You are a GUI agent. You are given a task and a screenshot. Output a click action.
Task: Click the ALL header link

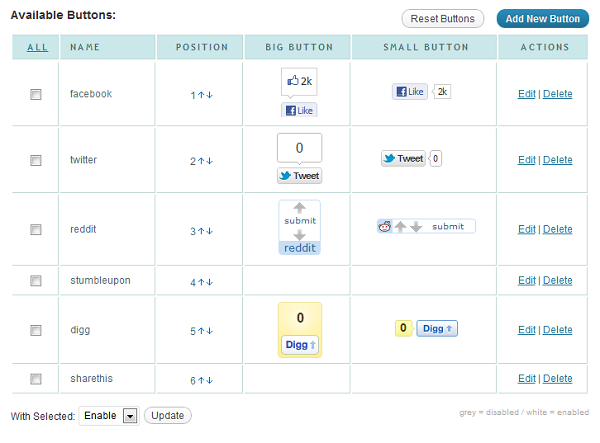38,47
